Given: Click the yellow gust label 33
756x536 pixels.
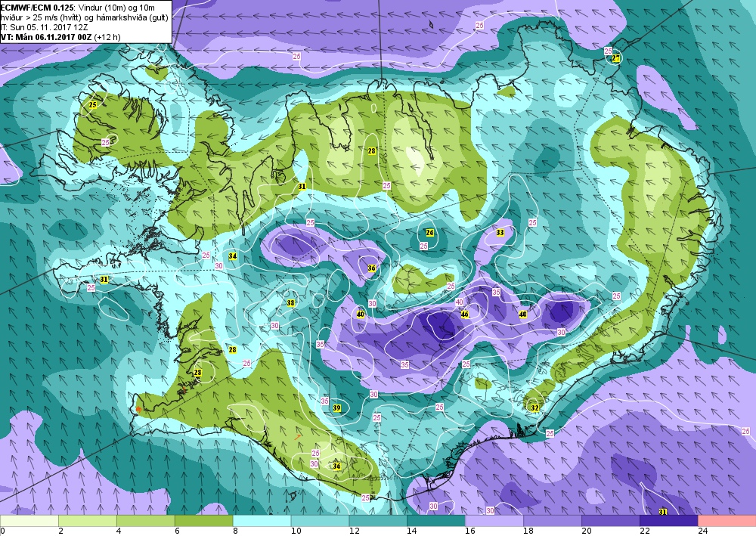Looking at the screenshot, I should [x=500, y=233].
